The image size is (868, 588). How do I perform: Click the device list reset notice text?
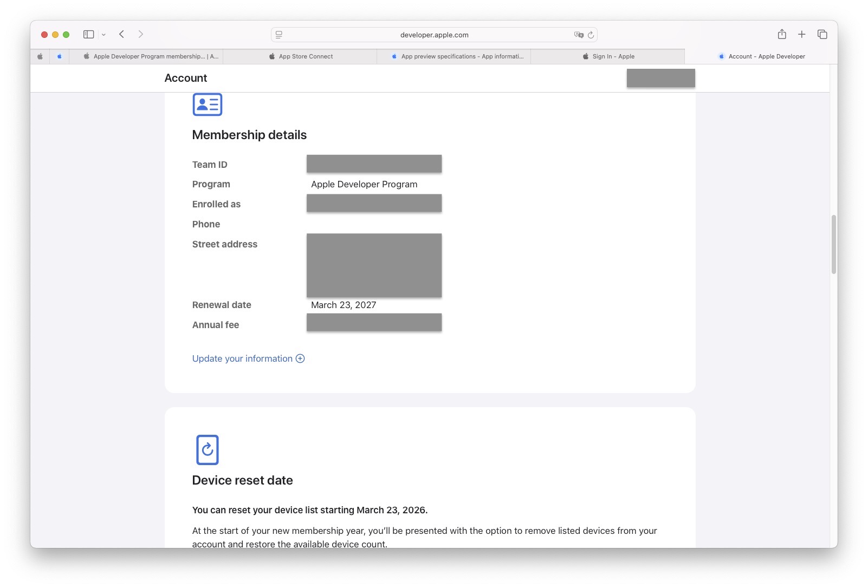tap(310, 510)
